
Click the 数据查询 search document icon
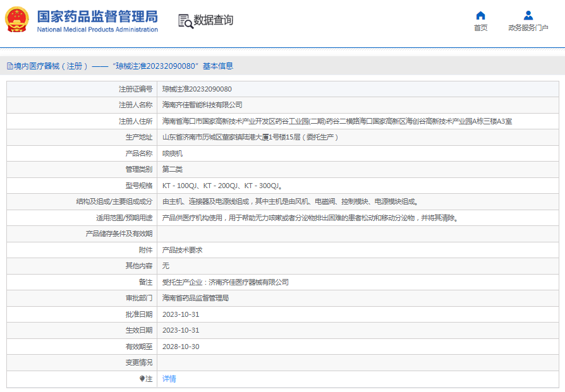click(x=186, y=21)
